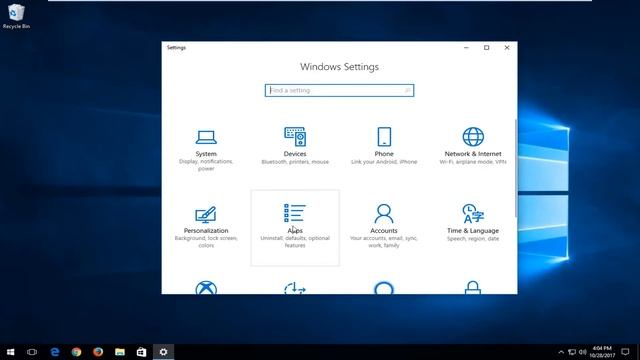Click the 'Find a setting' search box
The height and width of the screenshot is (360, 640).
[x=339, y=90]
